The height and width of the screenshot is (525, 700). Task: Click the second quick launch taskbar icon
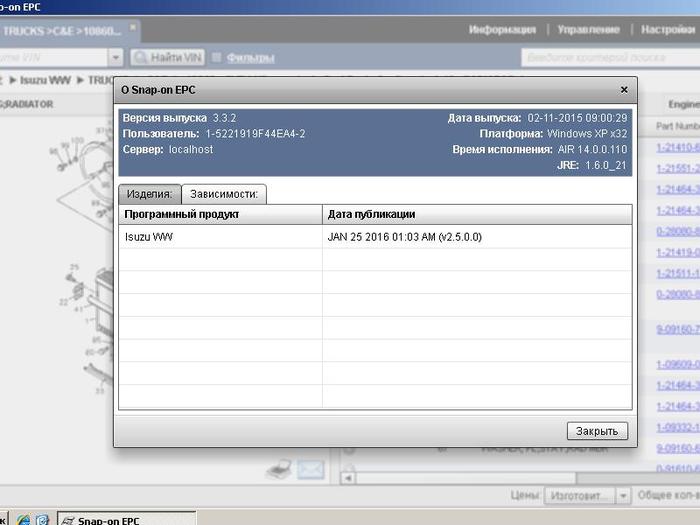42,519
